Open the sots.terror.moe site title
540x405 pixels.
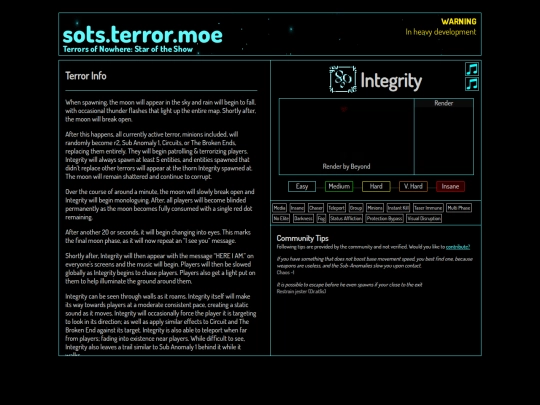point(143,35)
